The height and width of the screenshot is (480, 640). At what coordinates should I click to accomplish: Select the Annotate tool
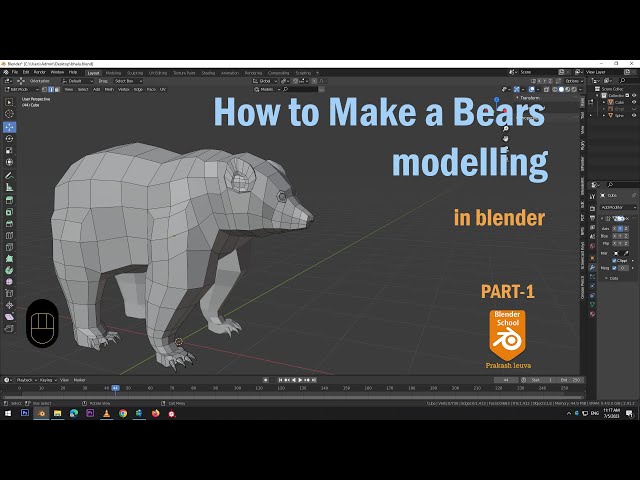[x=9, y=176]
